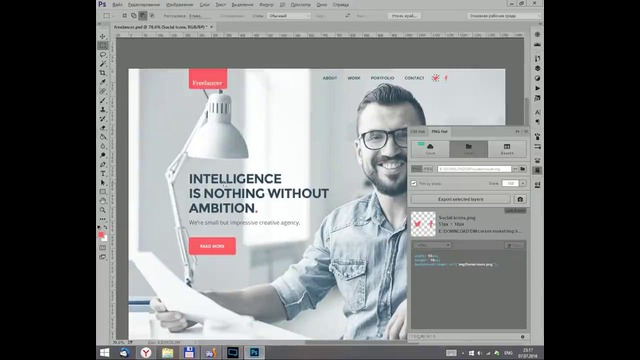This screenshot has height=360, width=640.
Task: Open File Explorer from taskbar
Action: [x=167, y=353]
